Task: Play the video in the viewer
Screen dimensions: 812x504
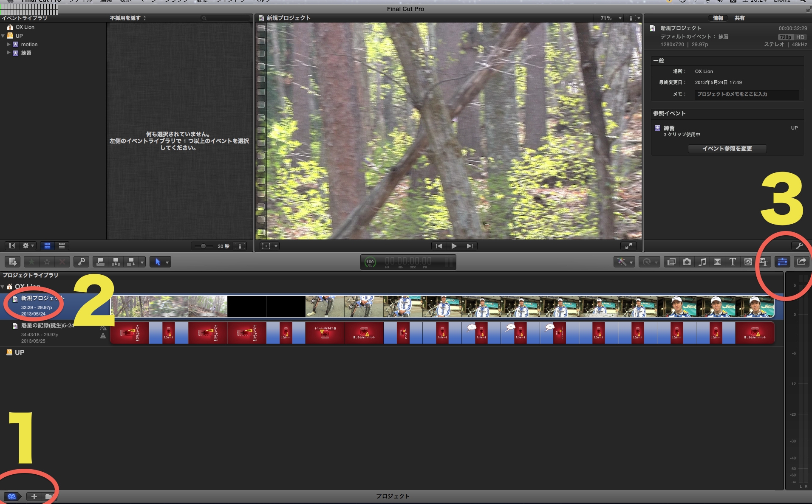Action: (x=454, y=246)
